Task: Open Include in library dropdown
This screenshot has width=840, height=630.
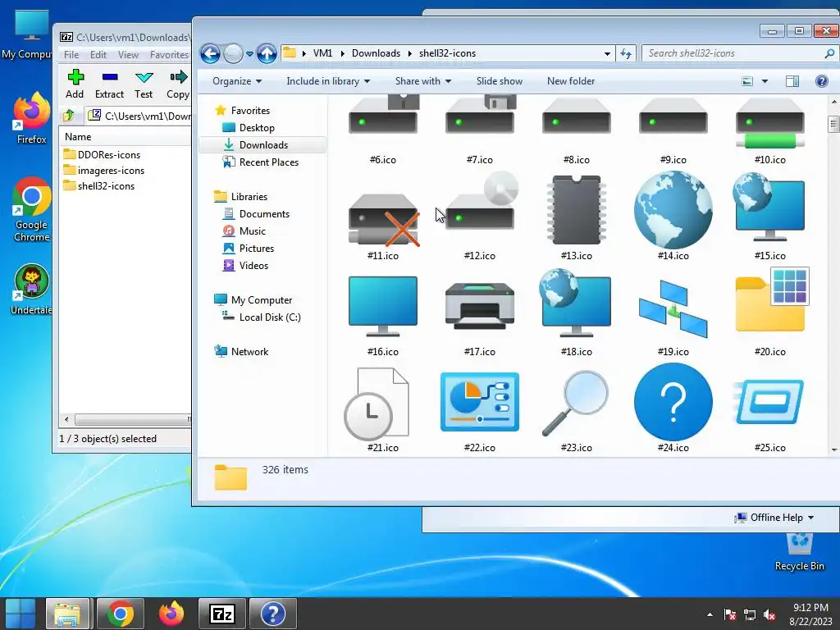Action: pyautogui.click(x=328, y=81)
